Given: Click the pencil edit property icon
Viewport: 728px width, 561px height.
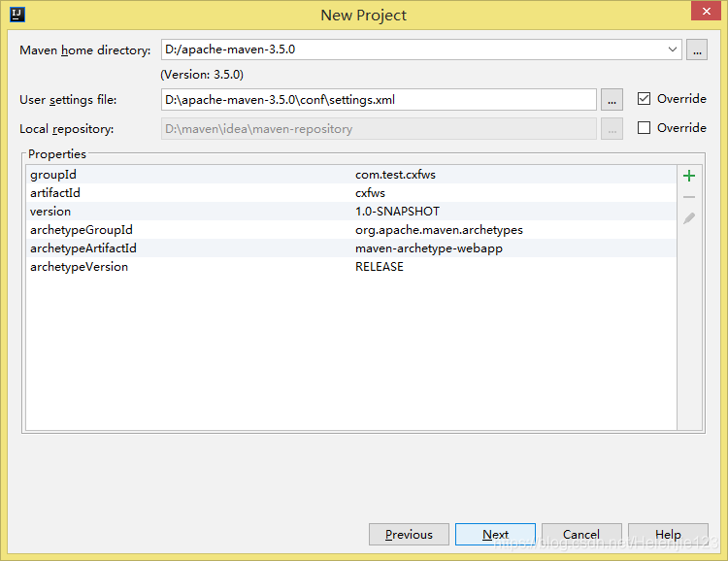Looking at the screenshot, I should pyautogui.click(x=689, y=217).
